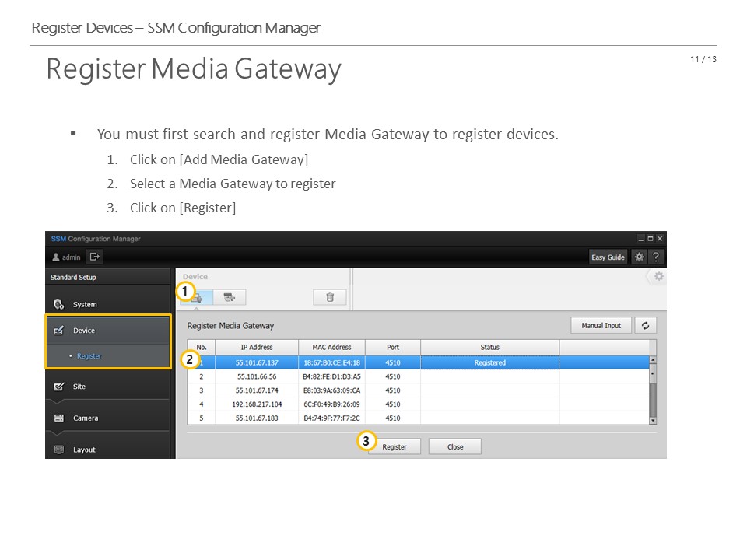This screenshot has height=560, width=747.
Task: Open the System menu item
Action: click(x=107, y=304)
